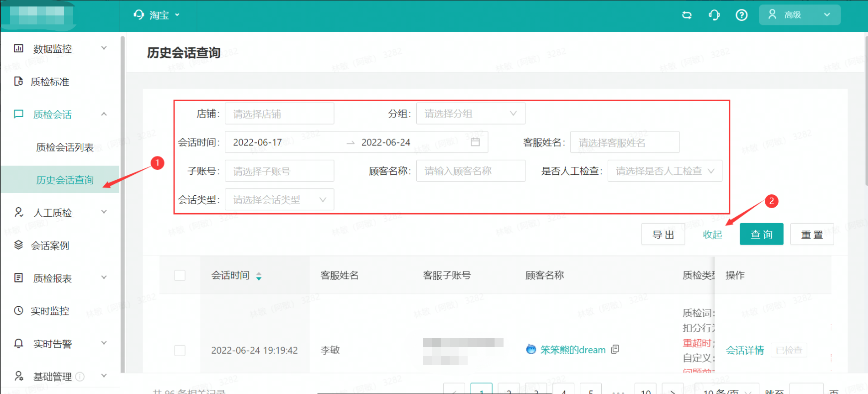The image size is (868, 394).
Task: Click the copy icon beside 笨笨熊的dream
Action: click(x=615, y=349)
